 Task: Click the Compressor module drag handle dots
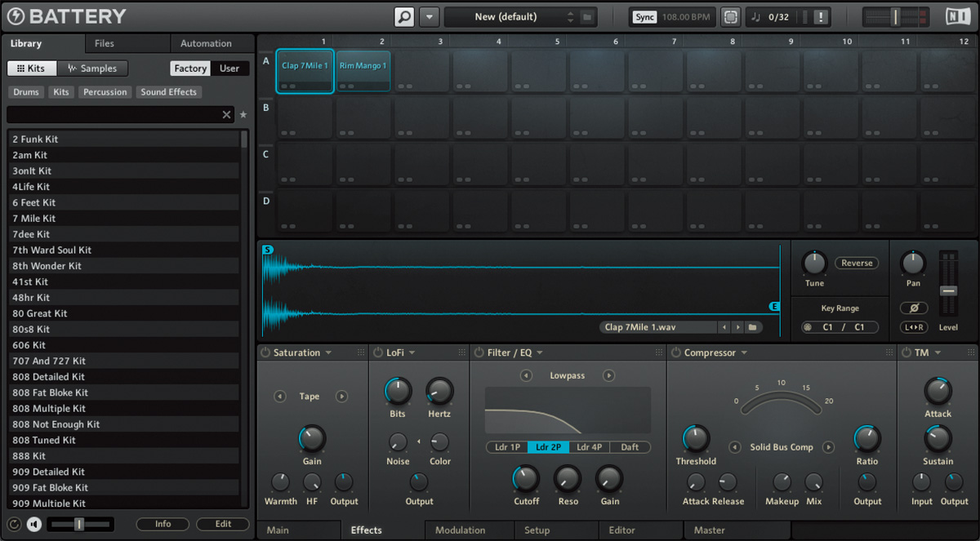[x=889, y=353]
